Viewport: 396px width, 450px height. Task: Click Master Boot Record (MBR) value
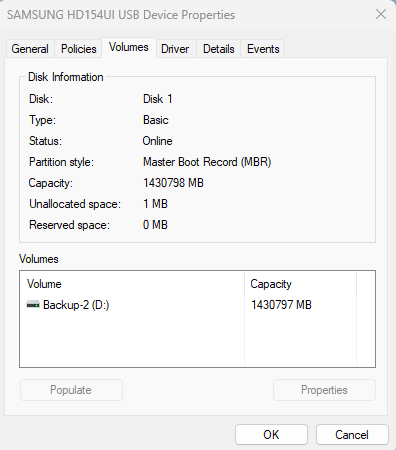207,162
